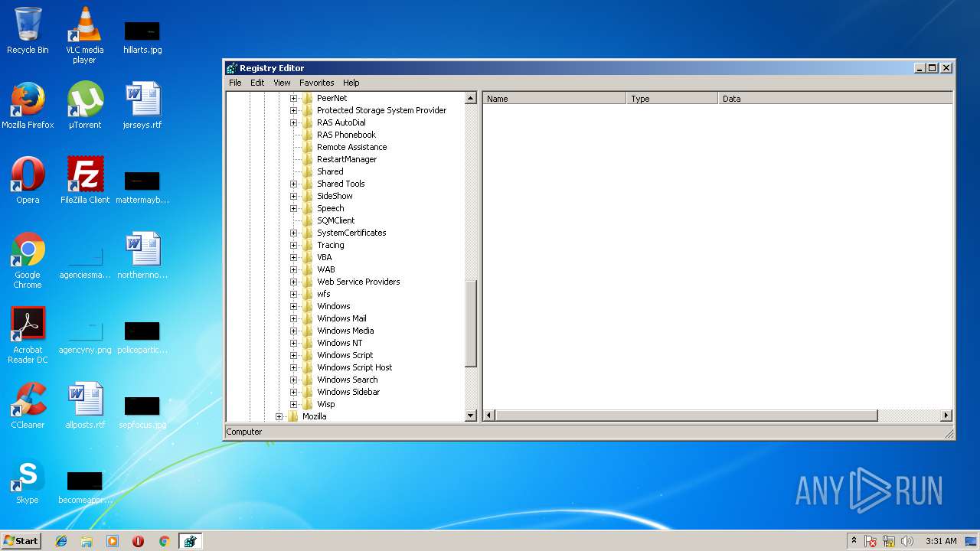Viewport: 980px width, 551px height.
Task: Expand the Mozilla registry key
Action: pyautogui.click(x=279, y=416)
